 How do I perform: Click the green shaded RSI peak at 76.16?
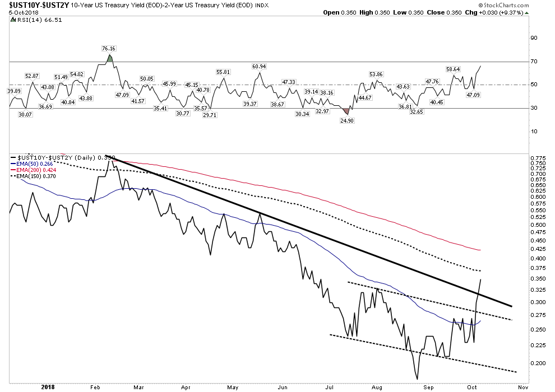110,58
